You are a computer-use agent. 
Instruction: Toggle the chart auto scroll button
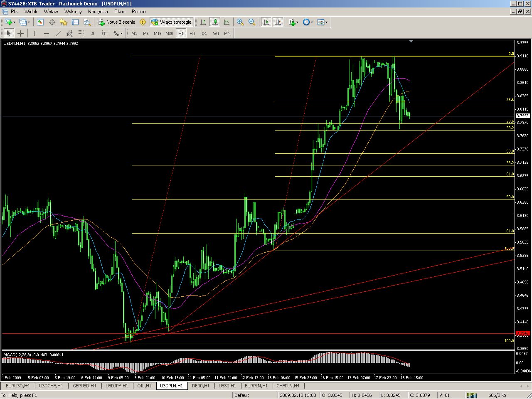pyautogui.click(x=266, y=22)
